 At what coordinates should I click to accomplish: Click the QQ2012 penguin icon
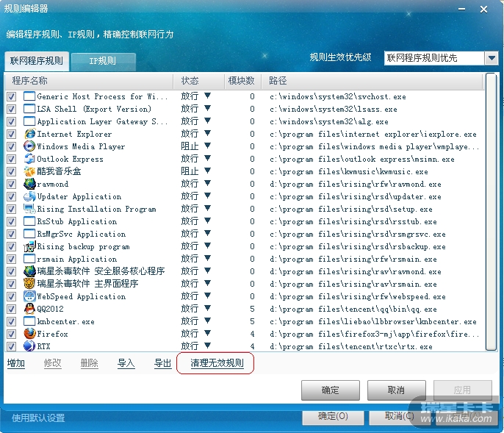point(29,309)
